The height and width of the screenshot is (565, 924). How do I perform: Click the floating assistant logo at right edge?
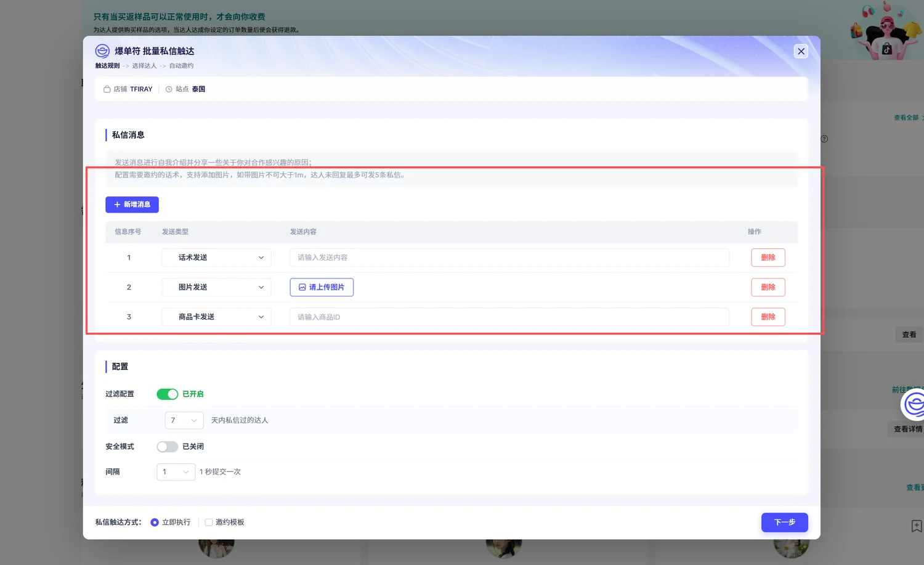pos(914,405)
